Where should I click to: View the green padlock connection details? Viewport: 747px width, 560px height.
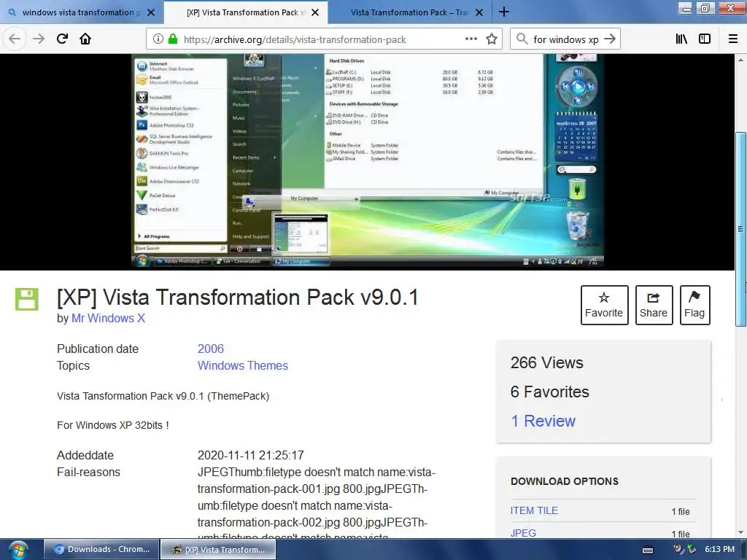173,39
